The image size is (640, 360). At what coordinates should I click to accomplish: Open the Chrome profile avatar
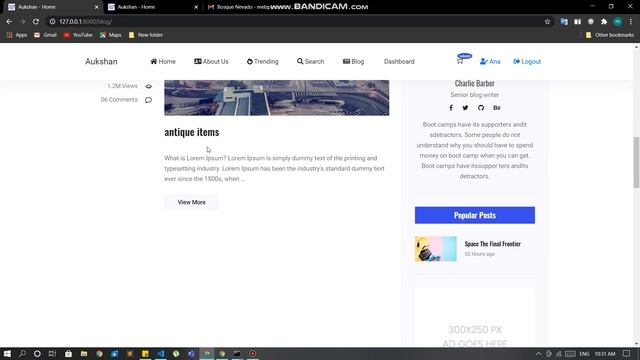tap(618, 22)
